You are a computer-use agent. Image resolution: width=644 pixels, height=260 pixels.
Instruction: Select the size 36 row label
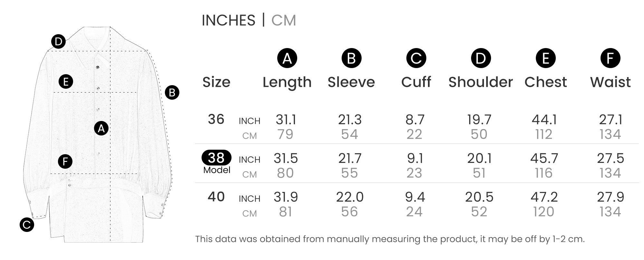(x=216, y=119)
